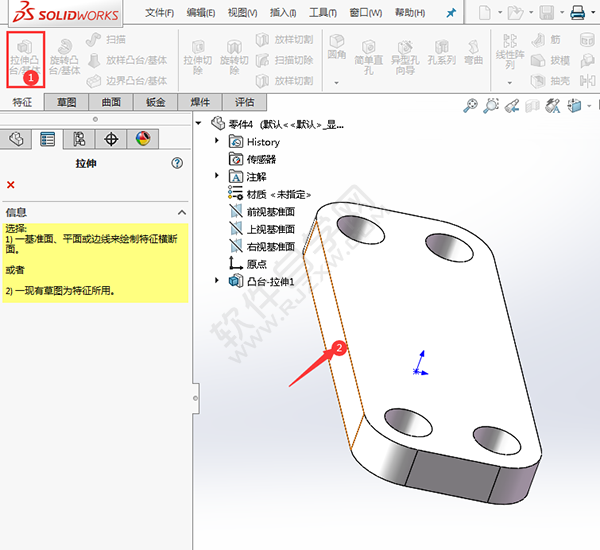Open the 工具(T) menu
The width and height of the screenshot is (600, 550).
(323, 13)
